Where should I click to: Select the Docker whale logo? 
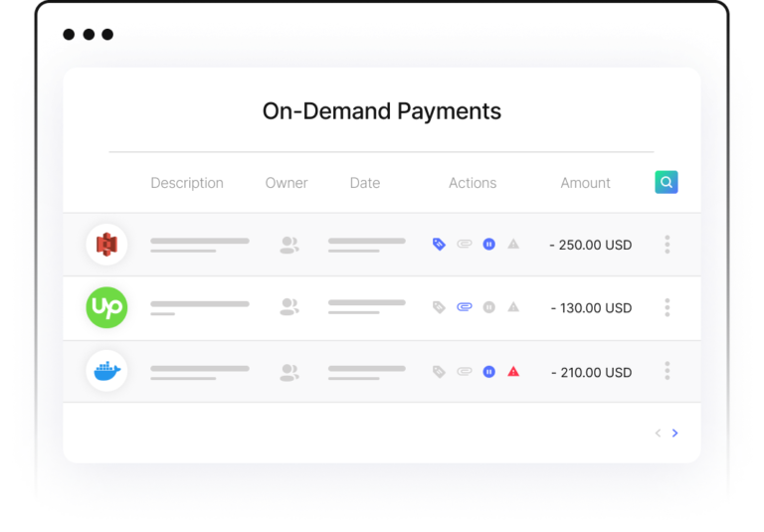coord(106,371)
